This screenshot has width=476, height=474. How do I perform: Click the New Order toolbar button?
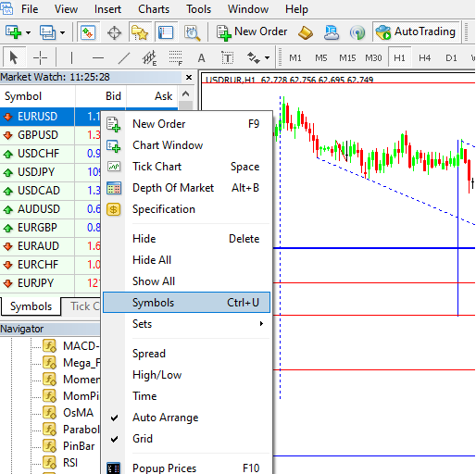point(252,31)
